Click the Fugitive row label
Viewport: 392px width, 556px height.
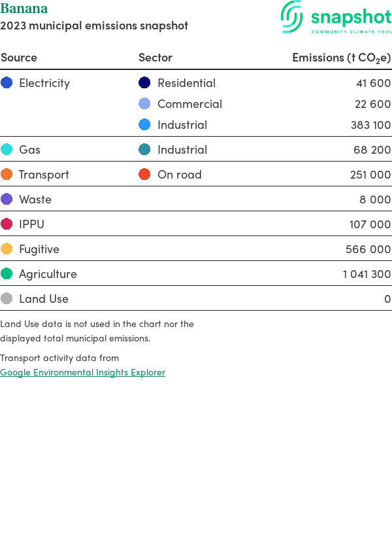pyautogui.click(x=39, y=249)
